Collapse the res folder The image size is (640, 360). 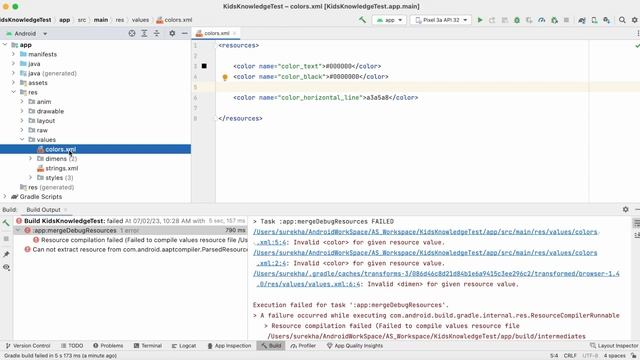(x=13, y=92)
